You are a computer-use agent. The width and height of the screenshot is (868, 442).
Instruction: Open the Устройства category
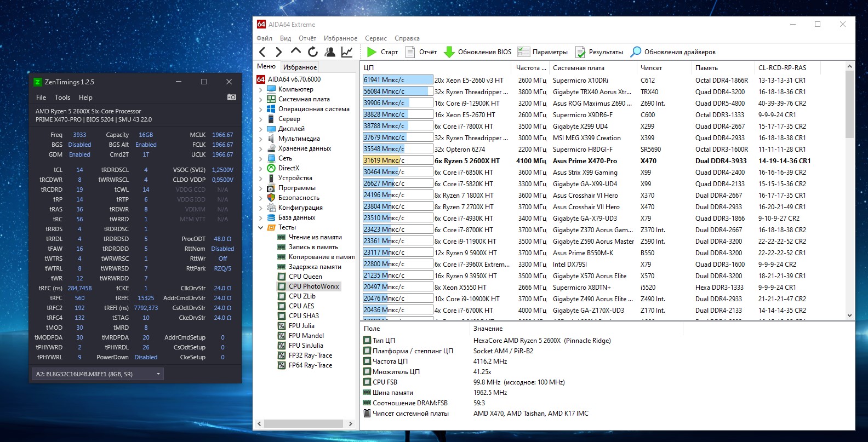(295, 178)
